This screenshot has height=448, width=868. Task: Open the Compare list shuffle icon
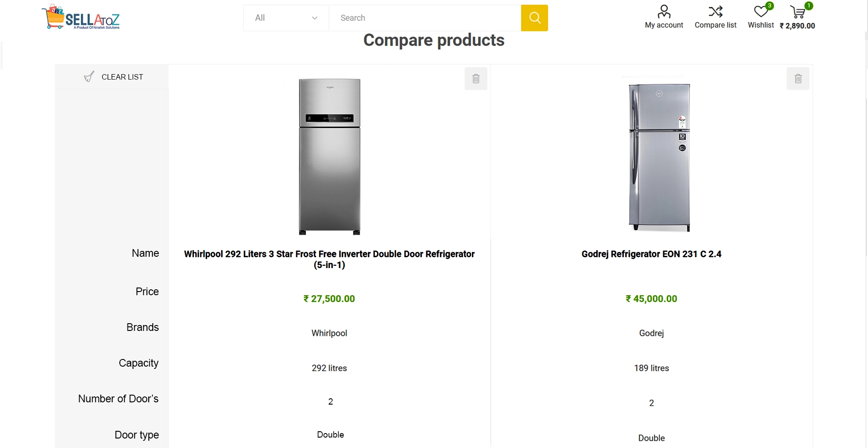click(715, 11)
